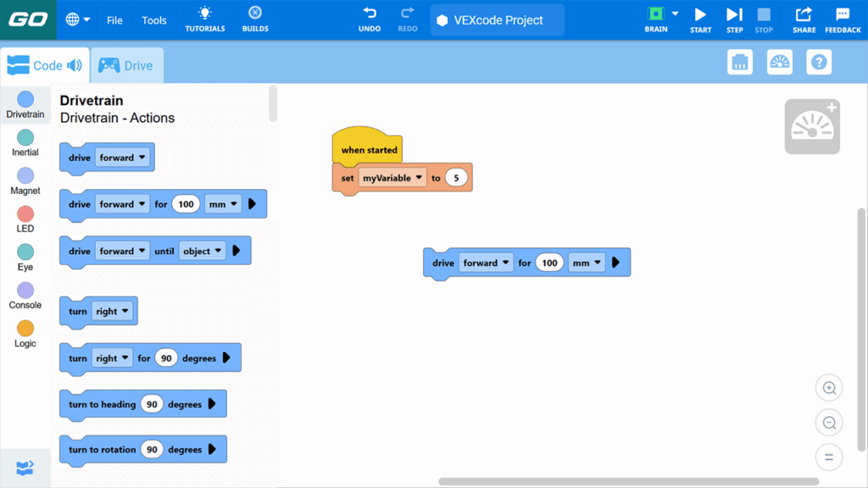This screenshot has height=488, width=868.
Task: Open the language globe menu
Action: point(77,20)
